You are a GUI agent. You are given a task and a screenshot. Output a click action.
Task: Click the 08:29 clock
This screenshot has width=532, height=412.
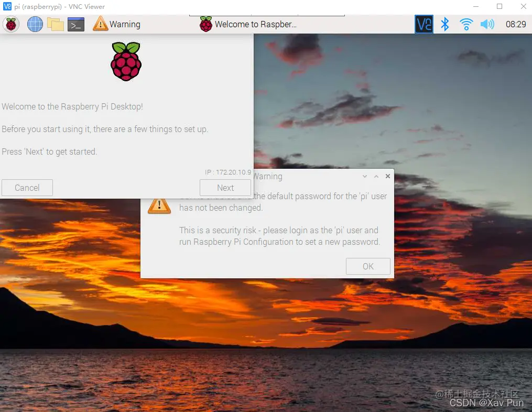[516, 24]
